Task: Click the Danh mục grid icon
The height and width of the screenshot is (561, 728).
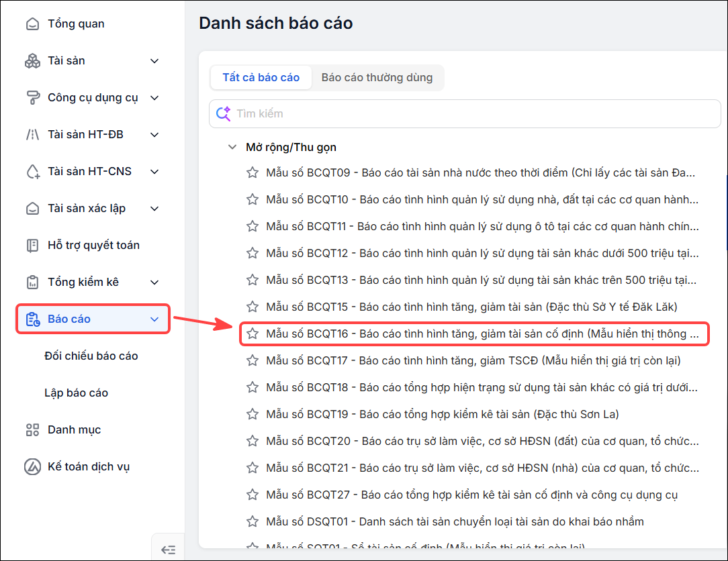Action: 32,429
